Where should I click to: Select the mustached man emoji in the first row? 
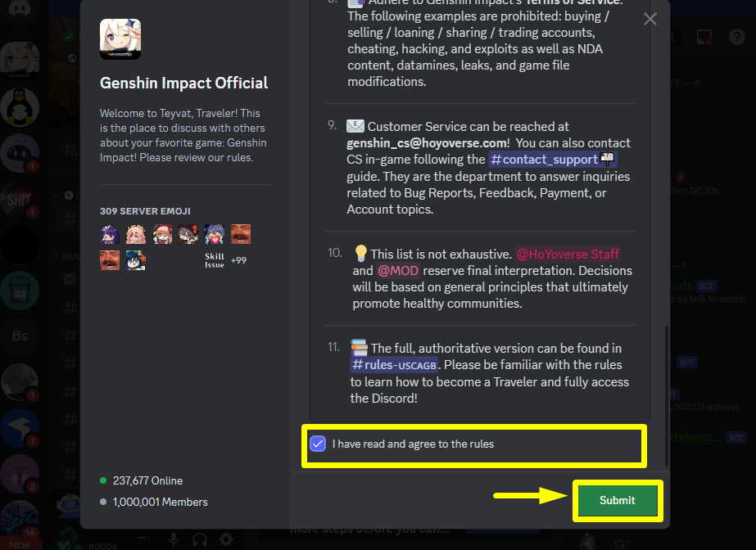coord(241,235)
